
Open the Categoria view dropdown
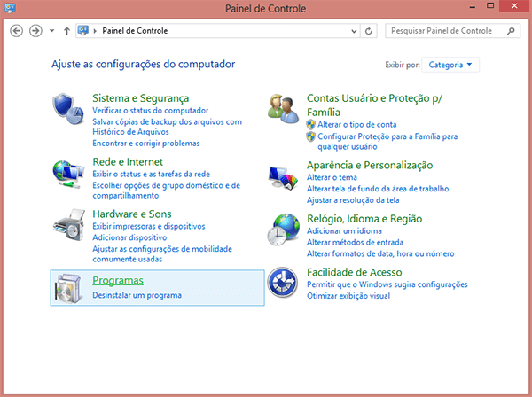451,65
